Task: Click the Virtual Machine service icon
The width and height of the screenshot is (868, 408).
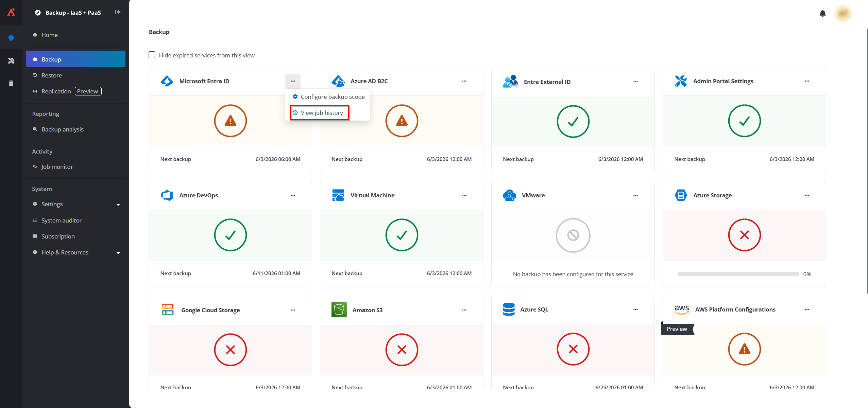Action: click(338, 195)
